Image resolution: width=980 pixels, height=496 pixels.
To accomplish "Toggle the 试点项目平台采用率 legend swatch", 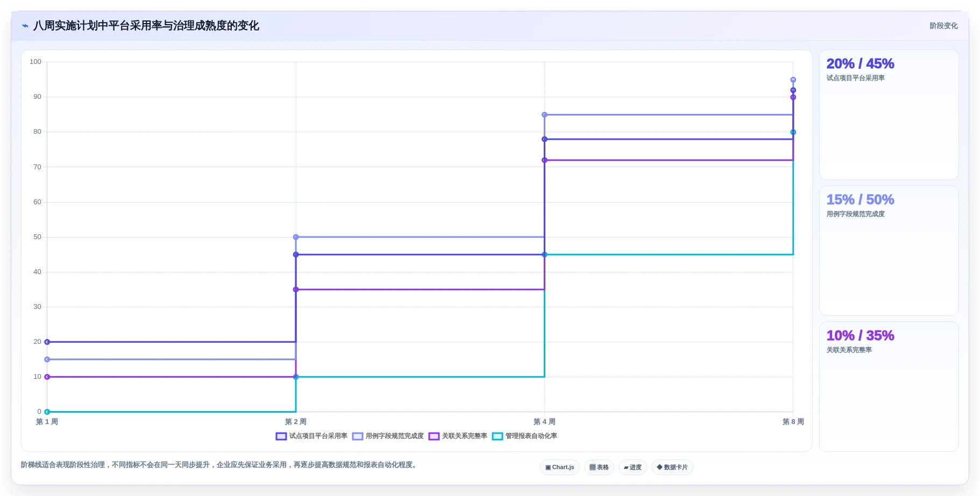I will [x=281, y=436].
